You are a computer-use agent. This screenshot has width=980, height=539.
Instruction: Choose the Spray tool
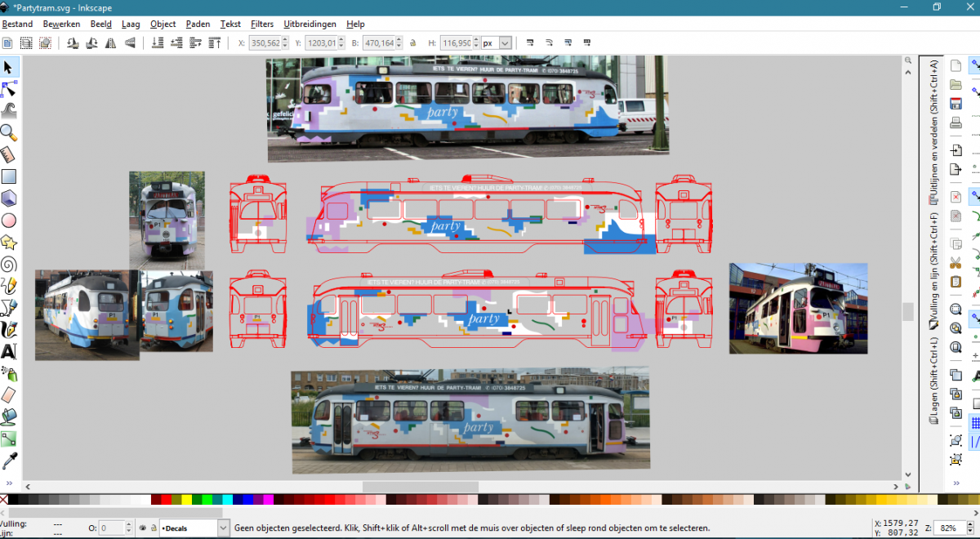point(9,374)
